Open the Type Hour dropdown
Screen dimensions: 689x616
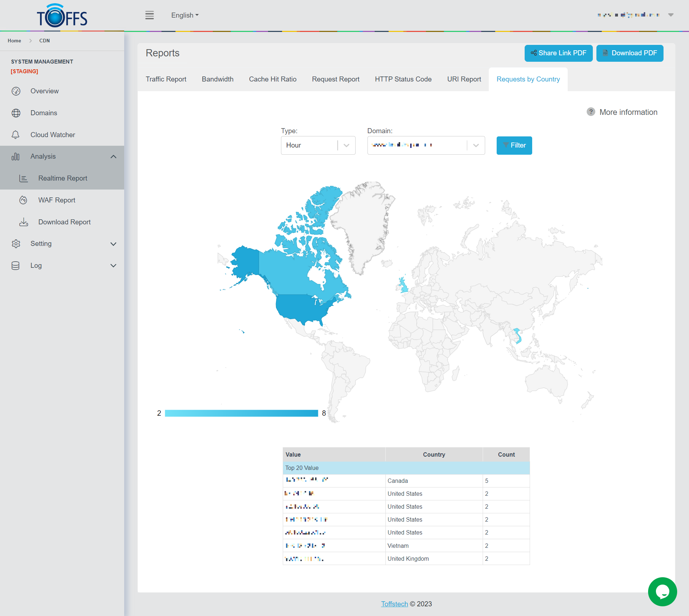(x=318, y=145)
